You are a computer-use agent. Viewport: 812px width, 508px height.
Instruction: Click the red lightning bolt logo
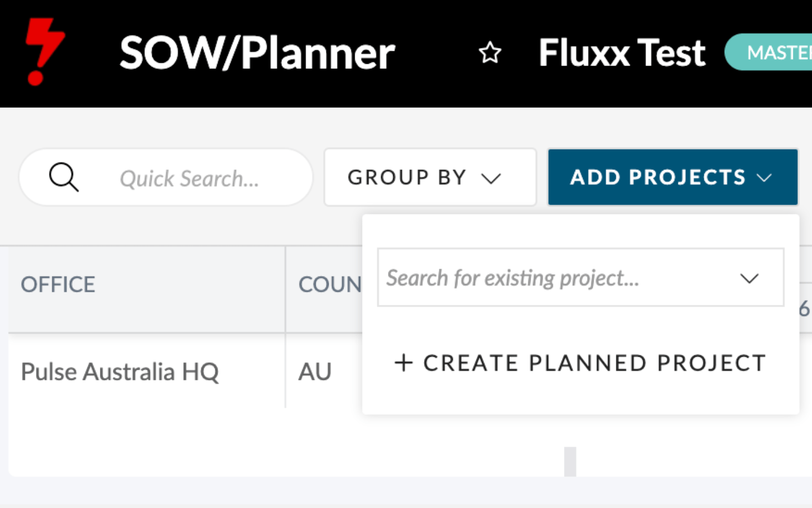click(45, 52)
